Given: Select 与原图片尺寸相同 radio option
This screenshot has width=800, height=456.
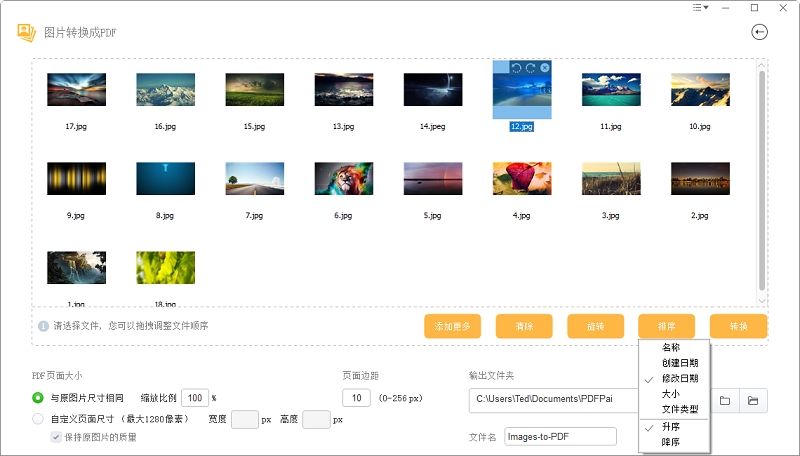Looking at the screenshot, I should tap(38, 398).
